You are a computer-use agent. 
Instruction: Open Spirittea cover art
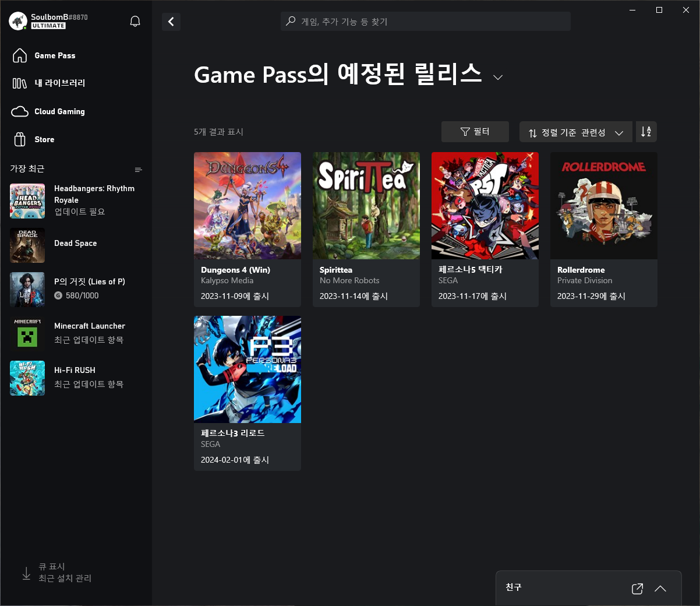tap(366, 206)
